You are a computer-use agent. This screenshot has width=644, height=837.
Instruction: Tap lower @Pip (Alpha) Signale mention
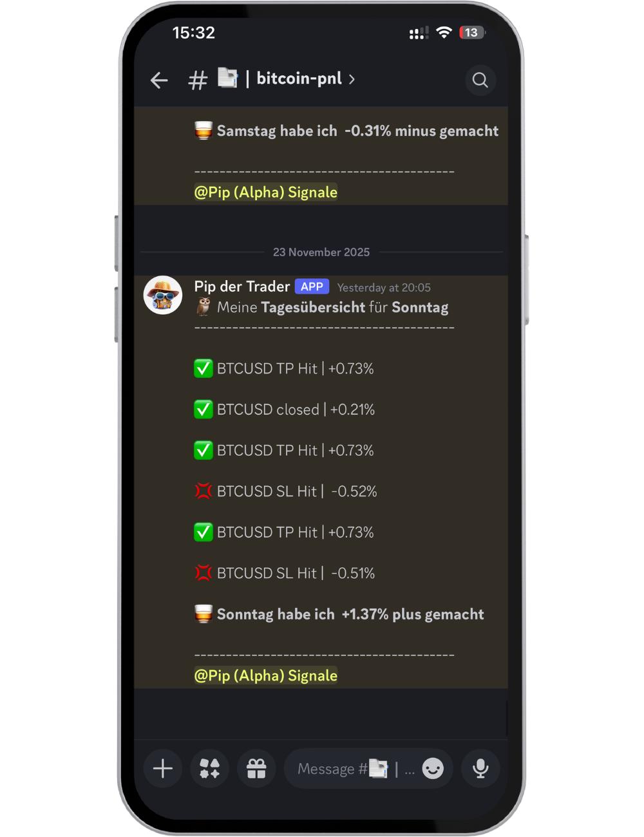point(266,675)
